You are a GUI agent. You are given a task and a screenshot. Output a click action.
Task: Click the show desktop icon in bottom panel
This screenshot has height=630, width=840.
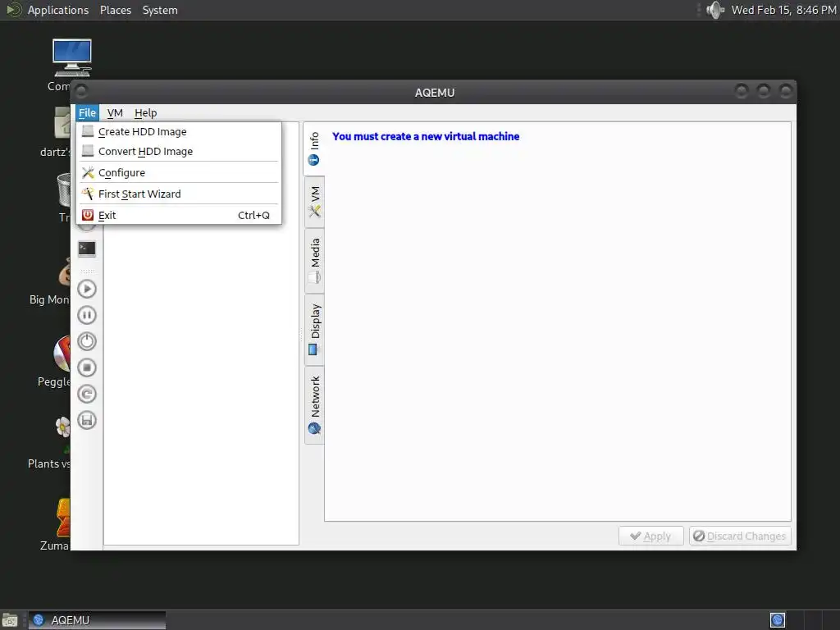tap(10, 620)
